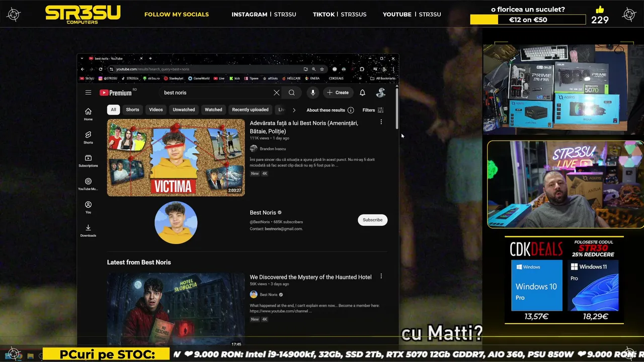Viewport: 644px width, 362px height.
Task: Open the All Bookmarks folder
Action: (x=382, y=78)
